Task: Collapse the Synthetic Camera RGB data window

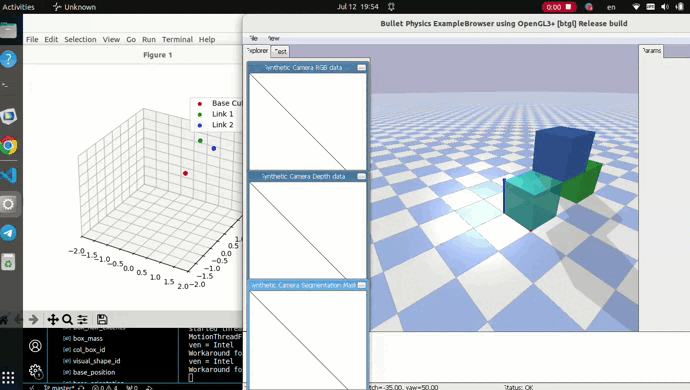Action: 361,67
